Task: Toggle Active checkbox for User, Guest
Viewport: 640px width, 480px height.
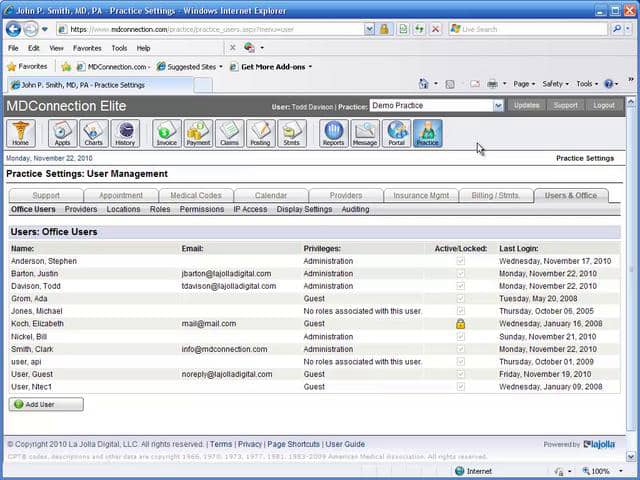Action: point(460,374)
